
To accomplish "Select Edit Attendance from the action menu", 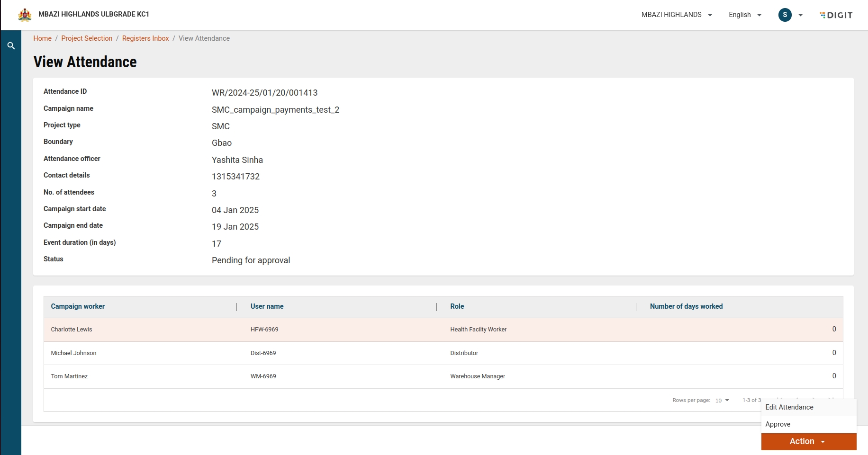I will pos(789,407).
